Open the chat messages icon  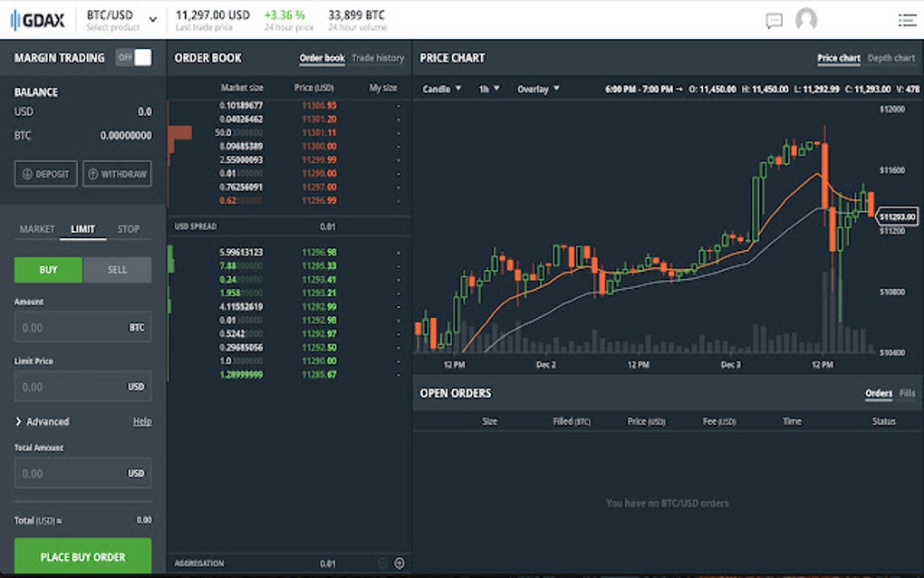tap(773, 20)
